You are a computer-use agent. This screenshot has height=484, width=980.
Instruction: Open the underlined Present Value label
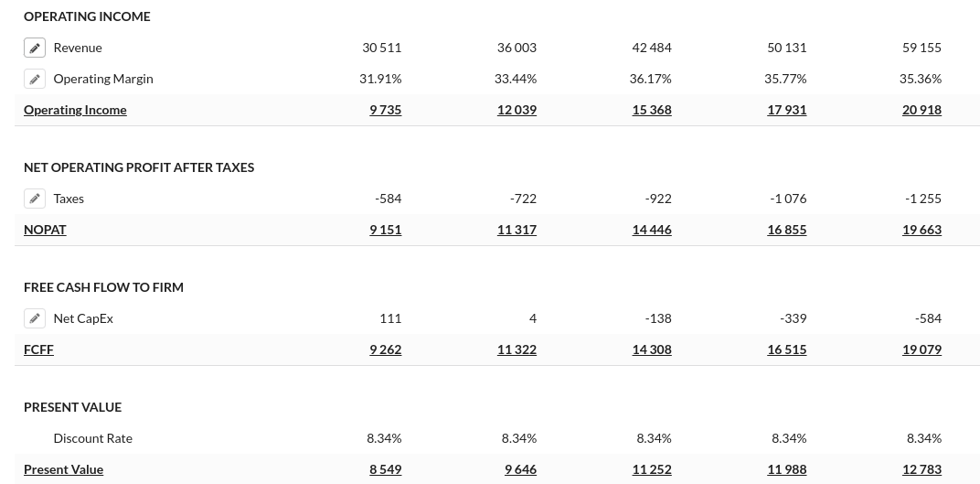[x=63, y=469]
